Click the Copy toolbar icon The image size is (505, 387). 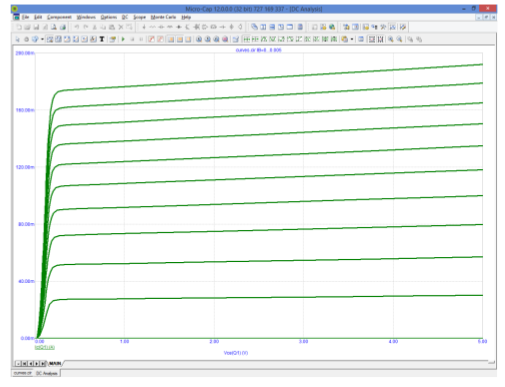(103, 27)
